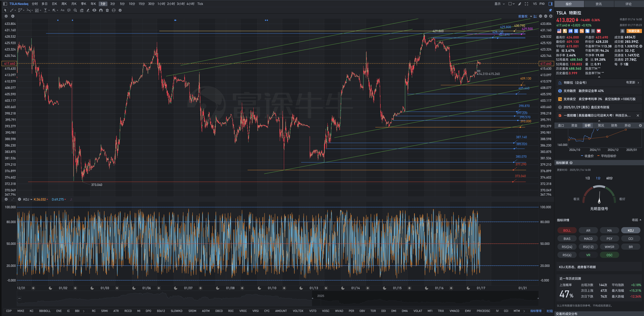Open the 资金 capital tab
Viewport: 644px width, 316px height.
point(574,125)
